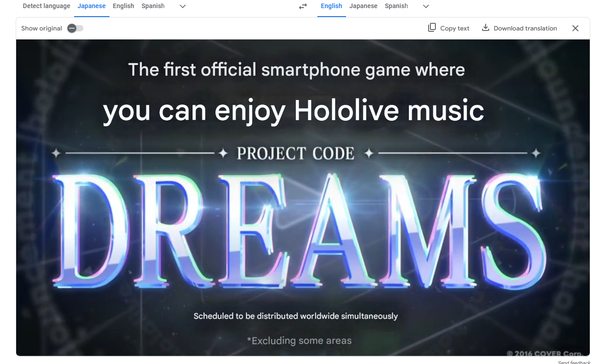Switch source language to Spanish

(153, 6)
